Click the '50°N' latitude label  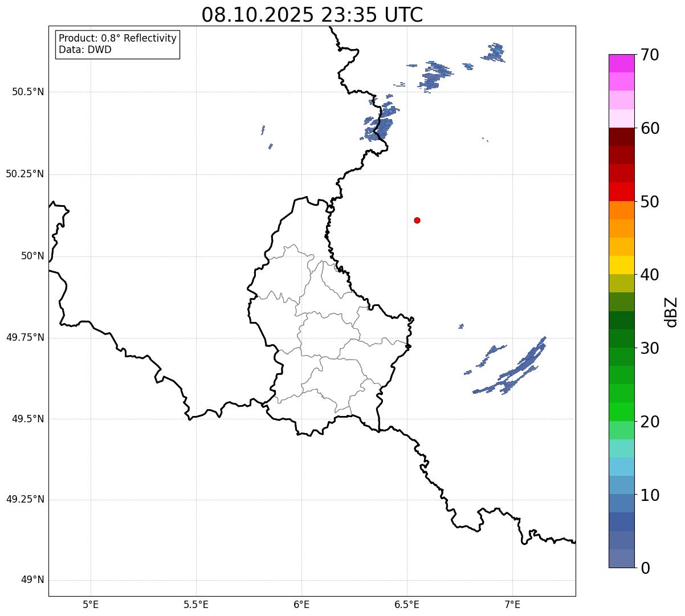[x=32, y=256]
